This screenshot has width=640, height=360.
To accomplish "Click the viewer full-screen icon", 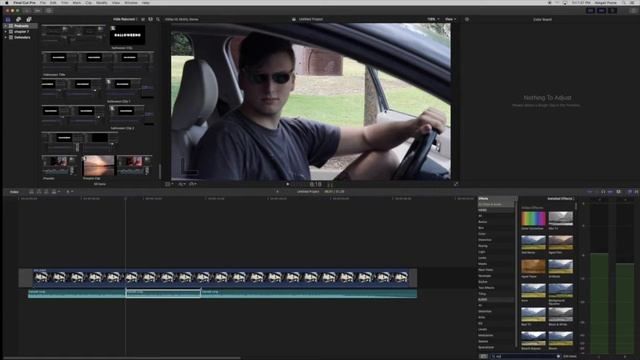I will tap(456, 184).
